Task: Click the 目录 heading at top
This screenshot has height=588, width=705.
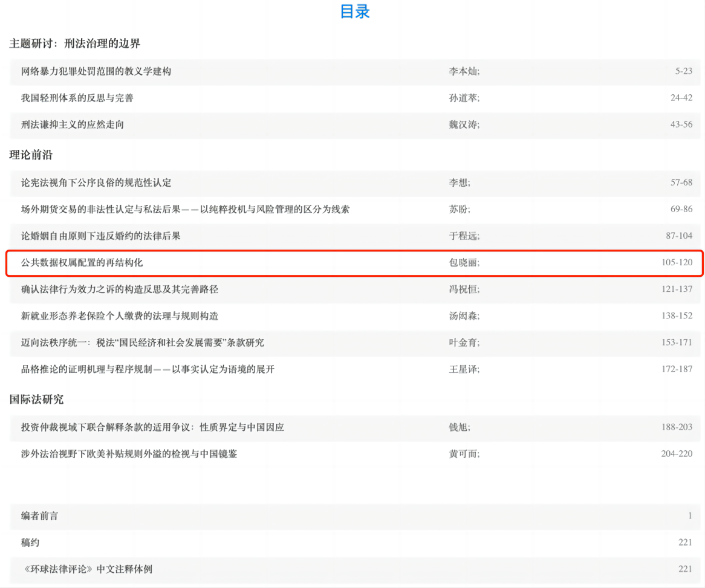Action: (355, 11)
